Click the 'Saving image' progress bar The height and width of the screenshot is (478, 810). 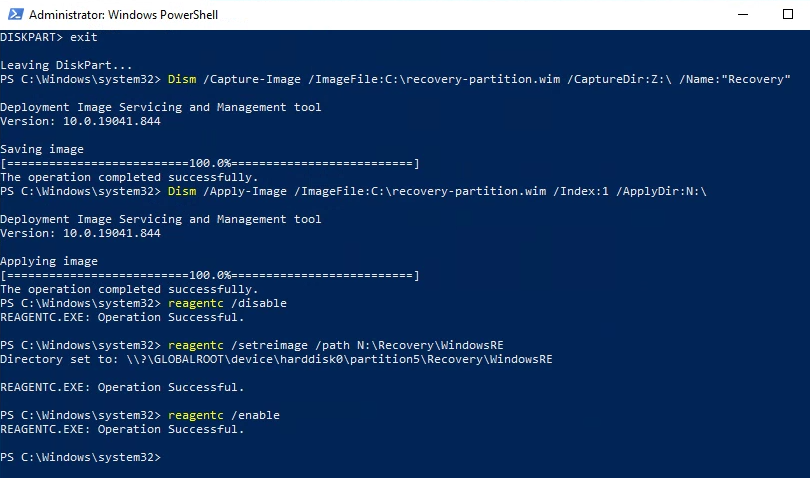[210, 162]
